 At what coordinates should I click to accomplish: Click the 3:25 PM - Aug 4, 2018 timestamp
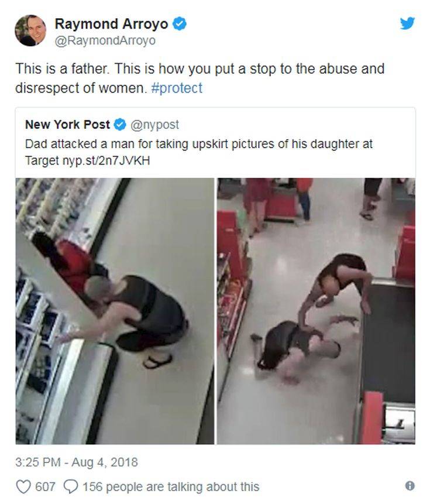point(77,462)
